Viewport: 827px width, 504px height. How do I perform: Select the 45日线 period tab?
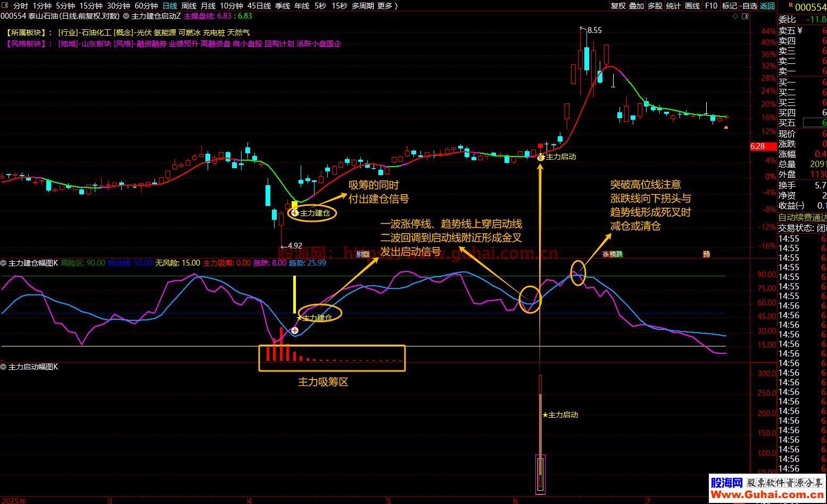pyautogui.click(x=259, y=6)
